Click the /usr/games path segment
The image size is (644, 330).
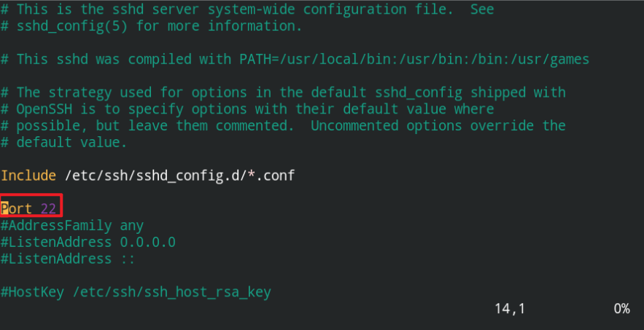point(549,59)
